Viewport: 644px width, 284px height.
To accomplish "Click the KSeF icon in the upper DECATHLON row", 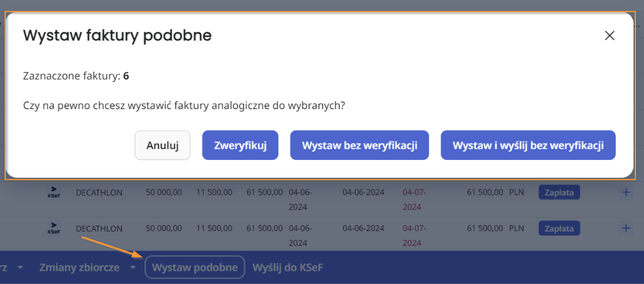I will click(54, 192).
